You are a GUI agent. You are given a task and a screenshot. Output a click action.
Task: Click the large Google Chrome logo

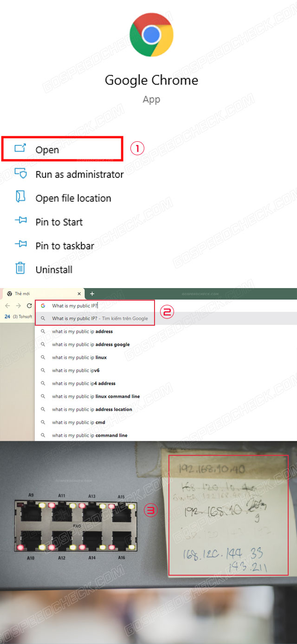(152, 35)
